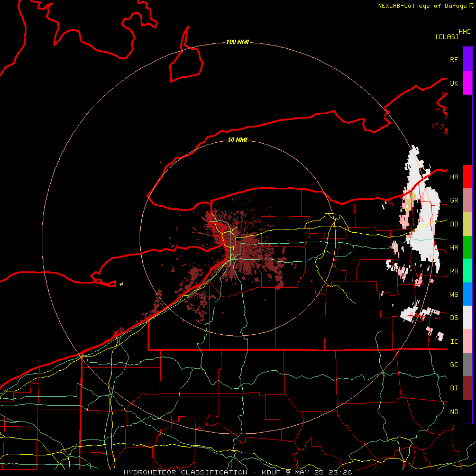Click the Hydrometeor Classification KBUF title caption

click(x=238, y=472)
